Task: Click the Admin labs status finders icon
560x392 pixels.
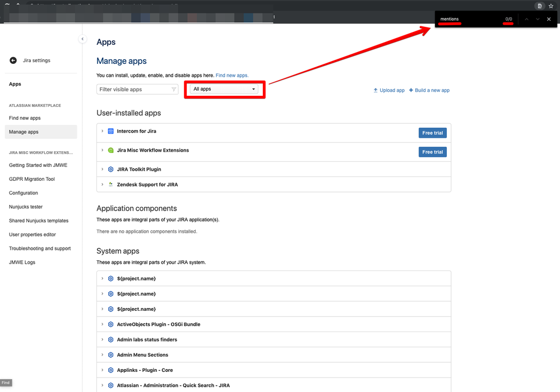Action: pyautogui.click(x=111, y=339)
